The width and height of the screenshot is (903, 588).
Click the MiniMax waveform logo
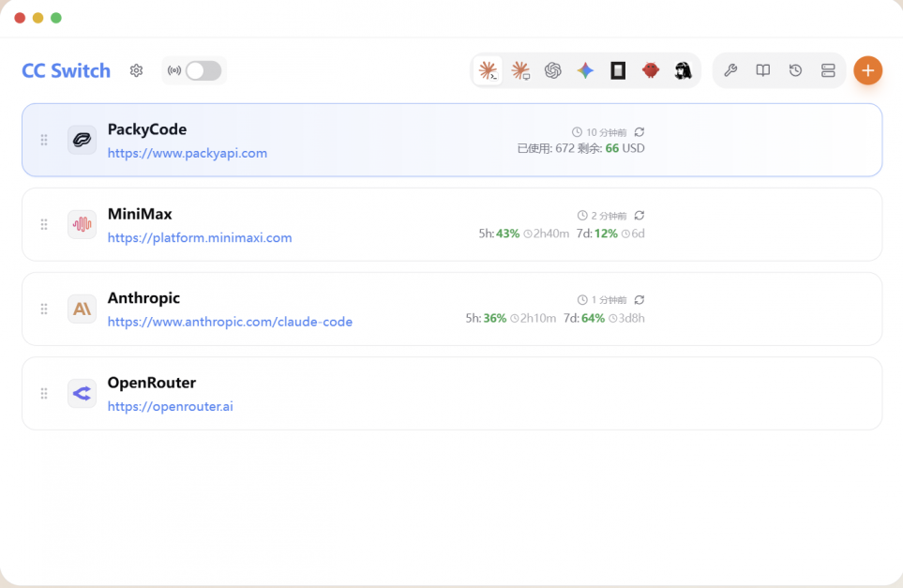[x=82, y=225]
